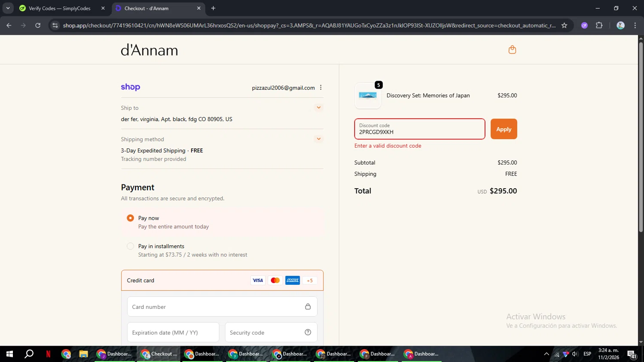Open Discovery Set product thumbnail
The width and height of the screenshot is (644, 362).
pyautogui.click(x=368, y=96)
